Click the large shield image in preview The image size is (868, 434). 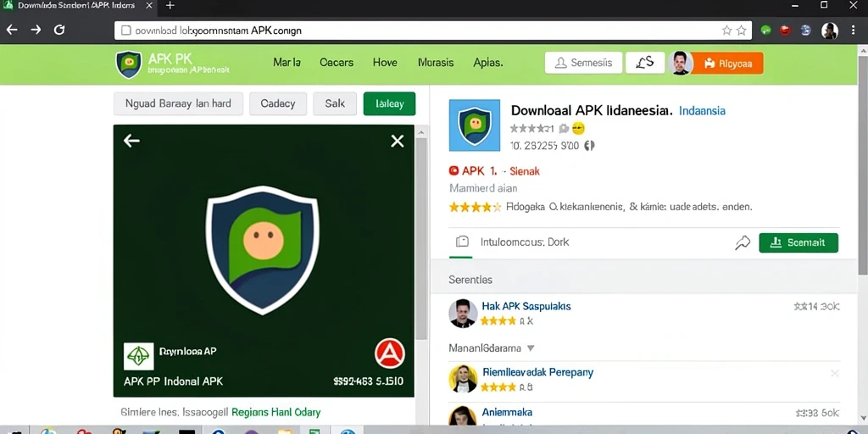pos(263,250)
